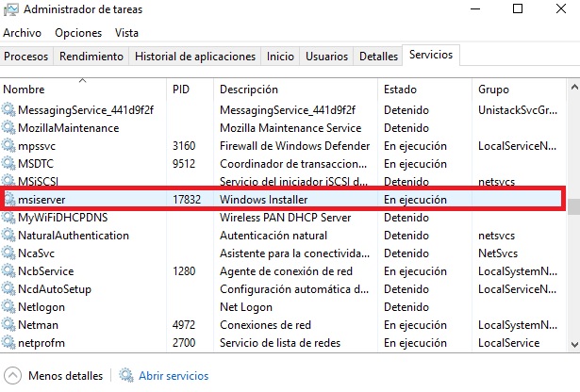Open the Abrir servicios link

pyautogui.click(x=174, y=376)
